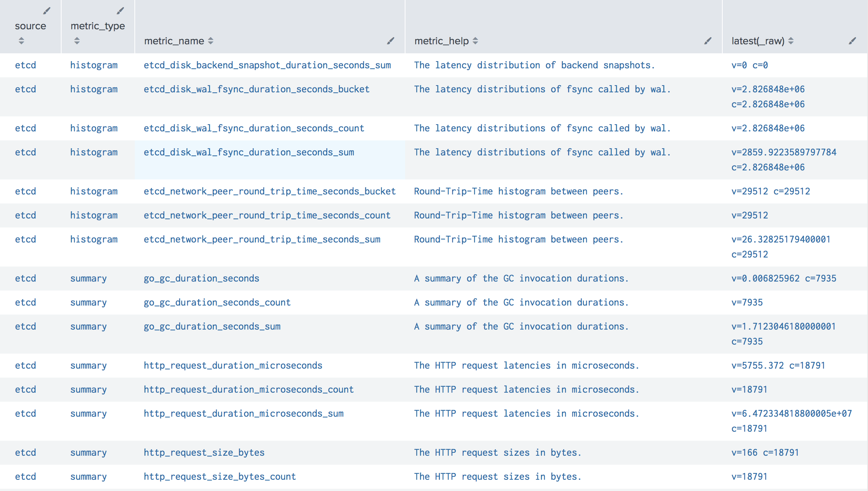868x491 pixels.
Task: Select http_request_size_bytes metric name
Action: [x=204, y=453]
